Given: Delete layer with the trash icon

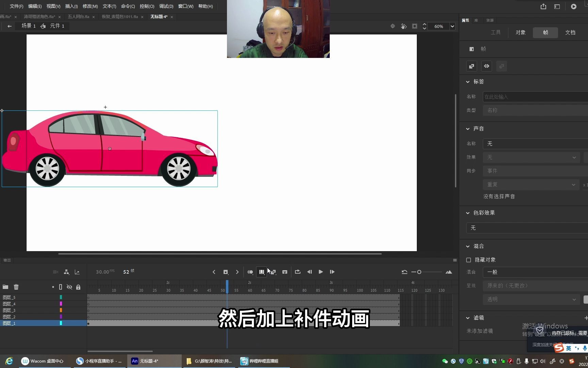Looking at the screenshot, I should [x=16, y=287].
